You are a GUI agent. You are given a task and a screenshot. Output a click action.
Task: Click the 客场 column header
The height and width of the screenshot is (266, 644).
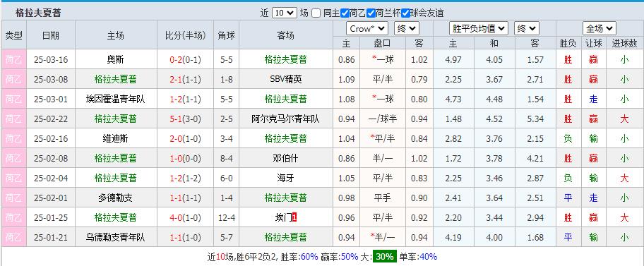click(x=285, y=35)
